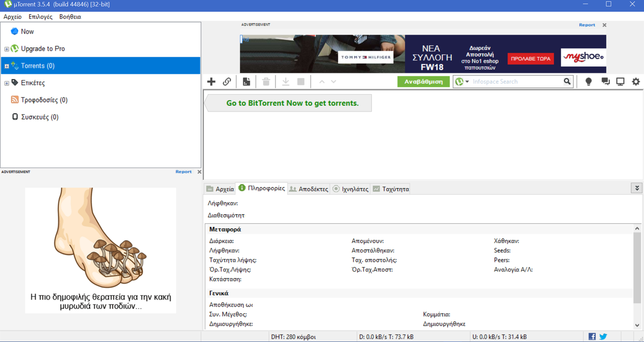
Task: Open the Επιλογές menu
Action: 40,17
